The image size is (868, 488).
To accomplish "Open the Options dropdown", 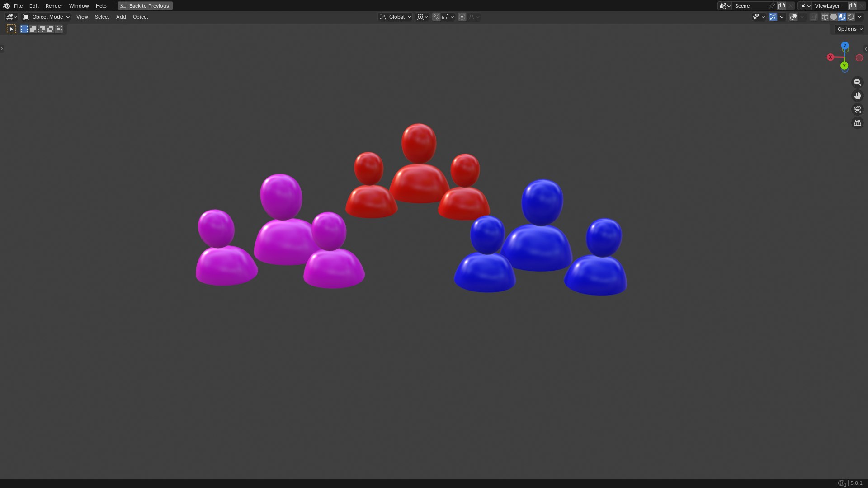I will [x=849, y=29].
